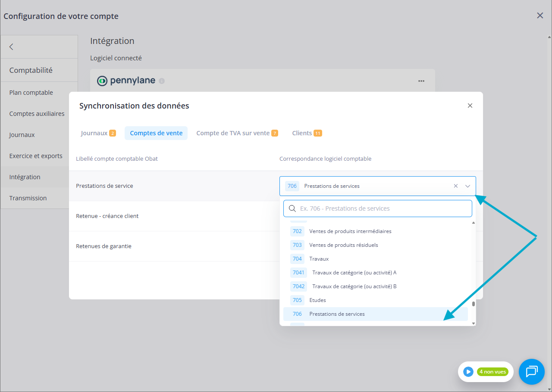
Task: Open the Transmission sidebar item
Action: (x=28, y=198)
